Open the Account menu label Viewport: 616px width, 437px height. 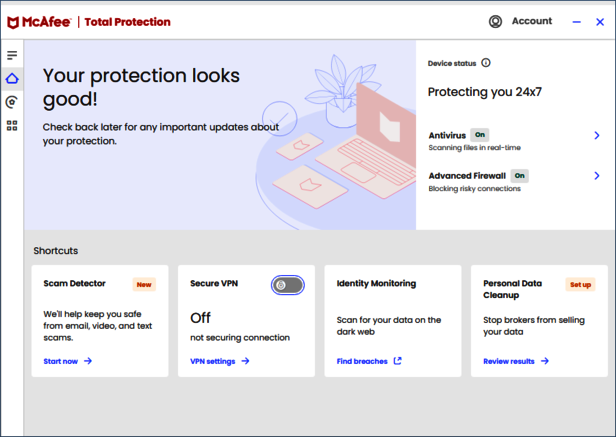pyautogui.click(x=531, y=21)
